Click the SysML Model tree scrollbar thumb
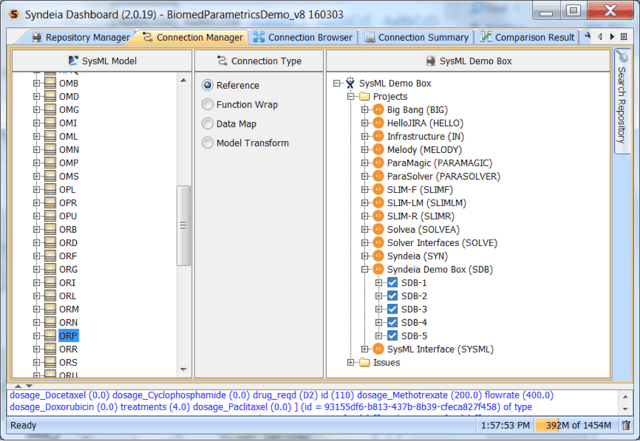Viewport: 640px width, 441px height. click(x=184, y=225)
